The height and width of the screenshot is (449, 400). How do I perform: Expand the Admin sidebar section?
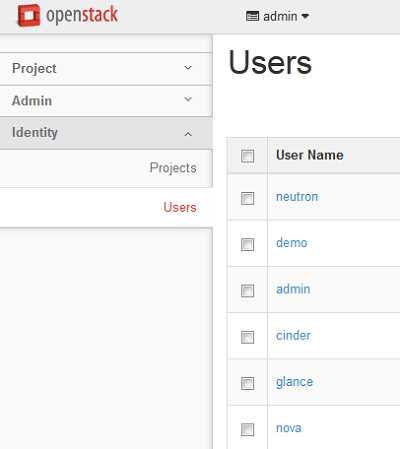(x=106, y=101)
